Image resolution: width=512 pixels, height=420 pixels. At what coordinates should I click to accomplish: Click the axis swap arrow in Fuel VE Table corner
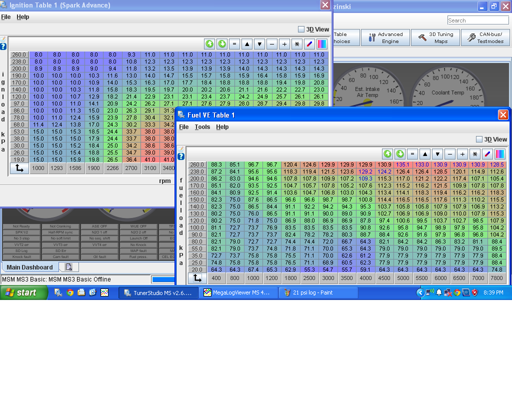point(197,278)
